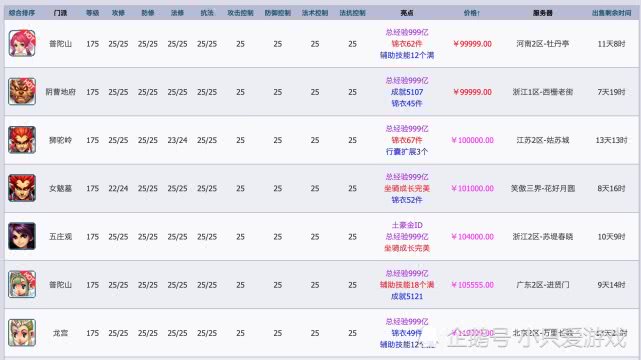Click remaining time 13天13时
The image size is (641, 360).
coord(612,140)
